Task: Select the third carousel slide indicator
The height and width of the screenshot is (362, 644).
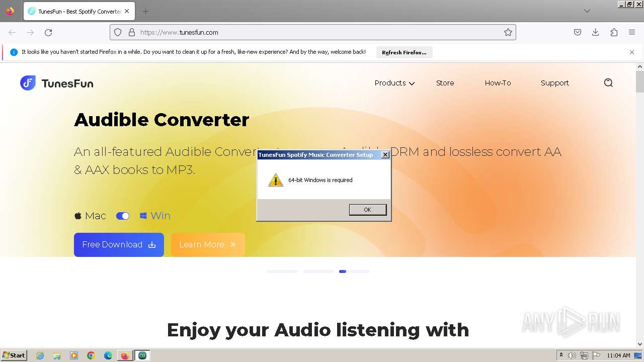Action: pyautogui.click(x=354, y=271)
